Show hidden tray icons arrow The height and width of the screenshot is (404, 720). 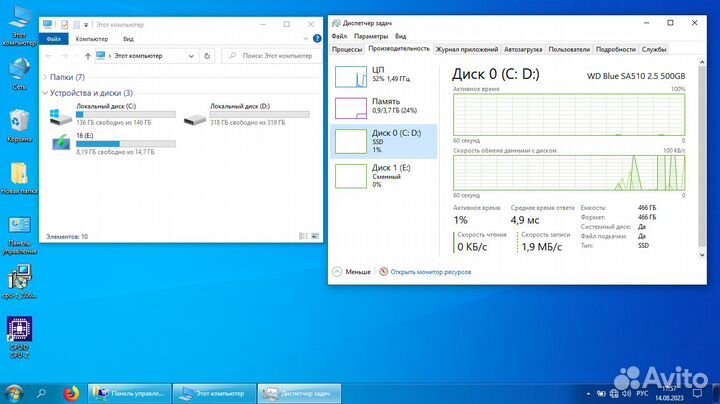[588, 393]
